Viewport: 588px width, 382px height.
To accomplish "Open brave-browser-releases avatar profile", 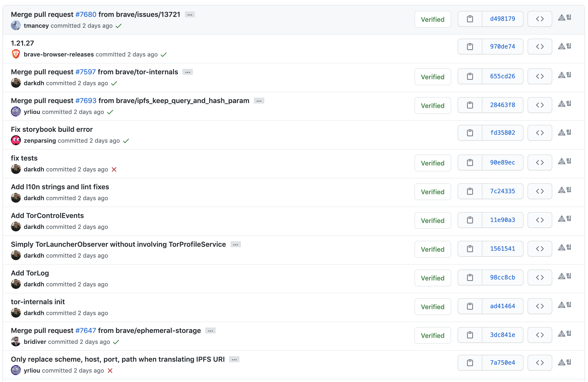I will tap(16, 54).
